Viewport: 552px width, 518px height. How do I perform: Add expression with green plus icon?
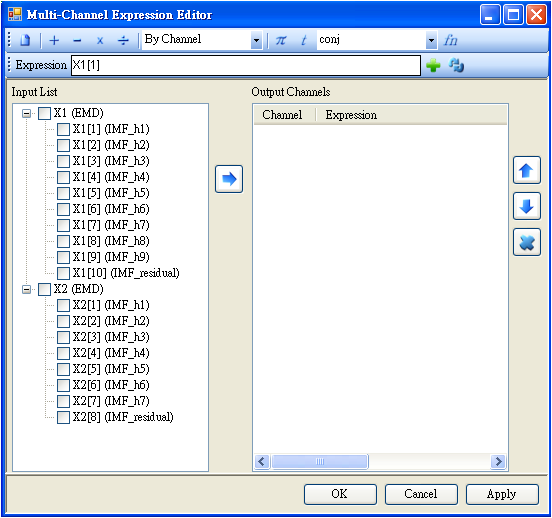point(433,65)
